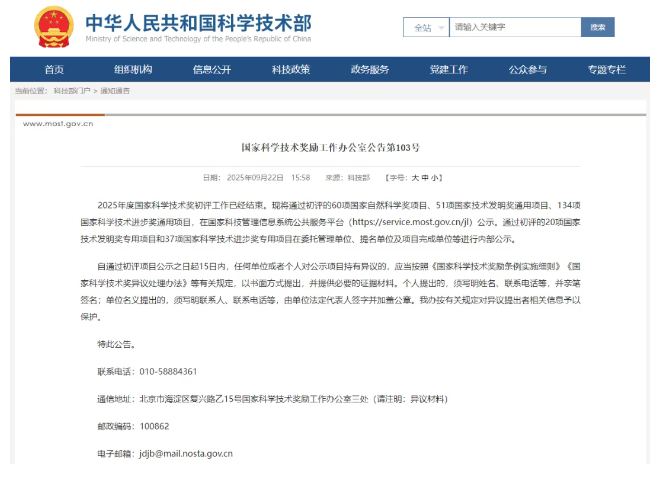Open the 组织机构 navigation menu
This screenshot has width=660, height=486.
click(133, 69)
